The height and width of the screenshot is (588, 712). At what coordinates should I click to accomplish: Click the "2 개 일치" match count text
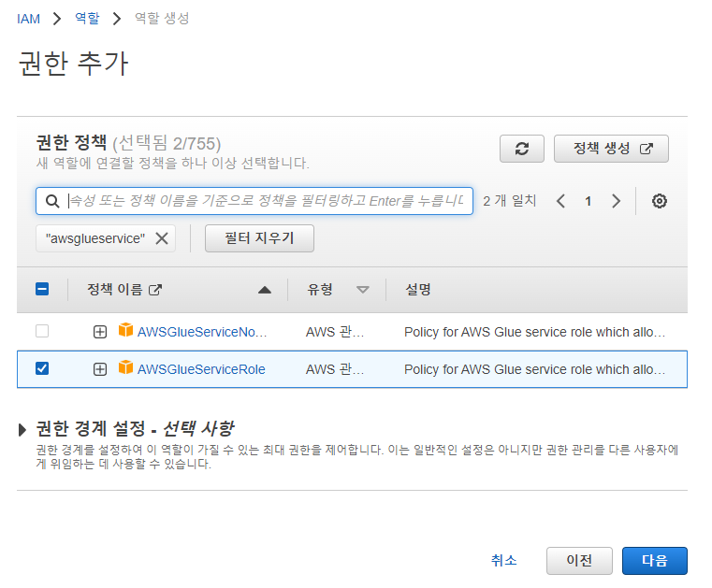[510, 201]
